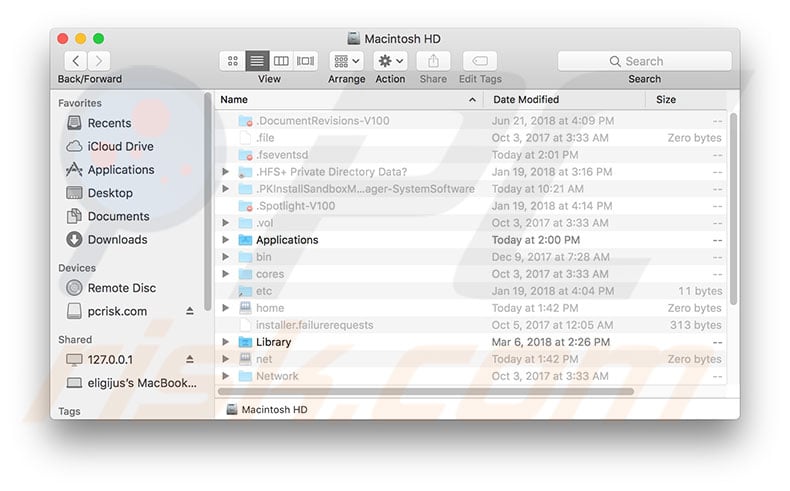Click the Share toolbar button
This screenshot has height=491, width=790.
click(433, 61)
